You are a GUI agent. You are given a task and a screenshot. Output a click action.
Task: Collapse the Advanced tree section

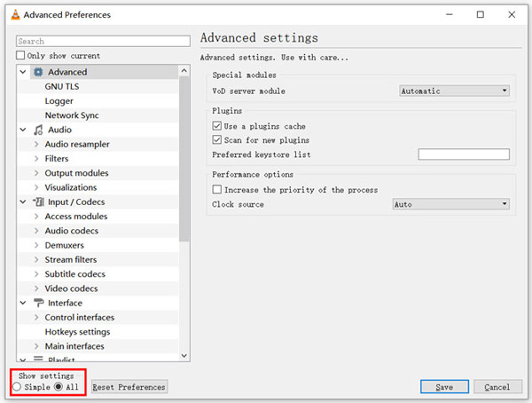click(23, 72)
